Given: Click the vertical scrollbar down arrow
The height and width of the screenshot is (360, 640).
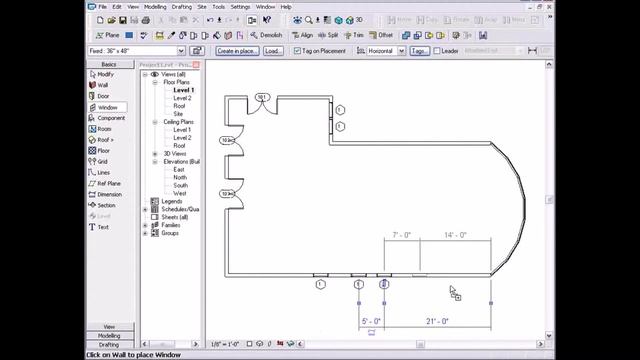Looking at the screenshot, I should tap(549, 336).
